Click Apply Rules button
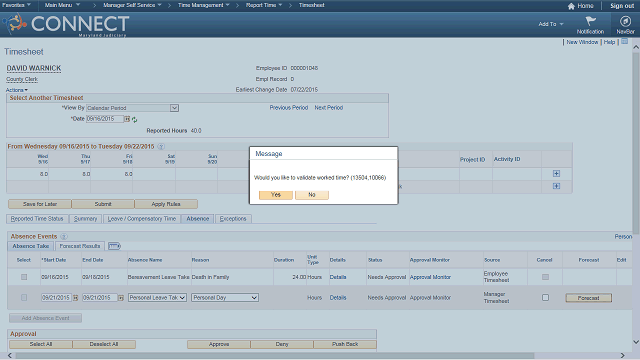Screen dimensions: 640x360 (x=166, y=204)
